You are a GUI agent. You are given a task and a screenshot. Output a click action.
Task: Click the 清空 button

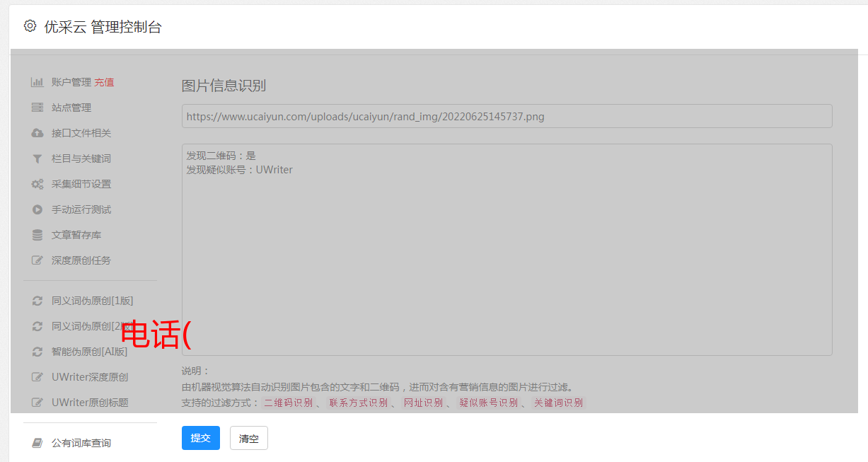(x=249, y=438)
